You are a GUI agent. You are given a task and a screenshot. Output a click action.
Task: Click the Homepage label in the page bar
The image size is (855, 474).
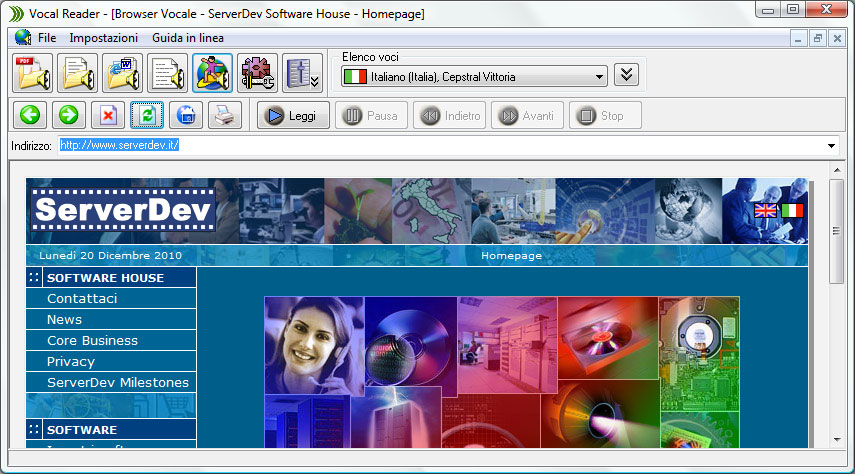click(511, 255)
